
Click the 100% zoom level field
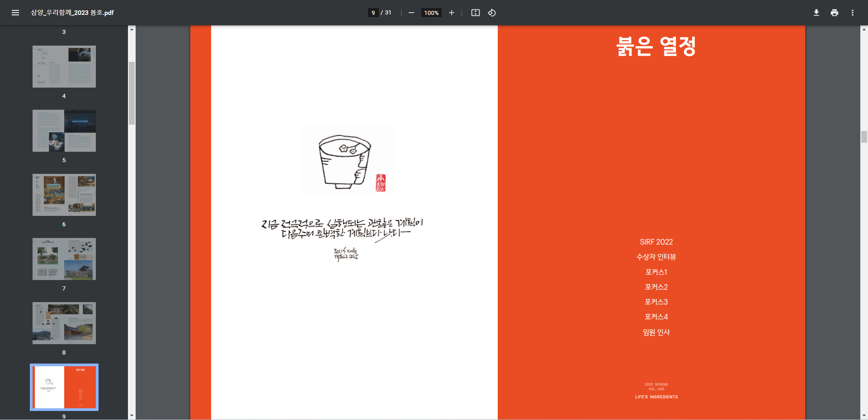[431, 13]
